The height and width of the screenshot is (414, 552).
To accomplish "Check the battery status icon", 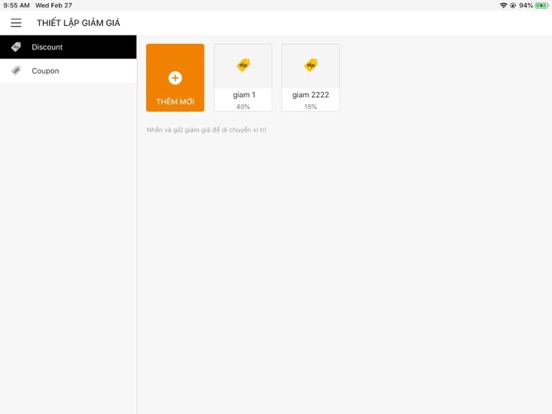I will 542,5.
